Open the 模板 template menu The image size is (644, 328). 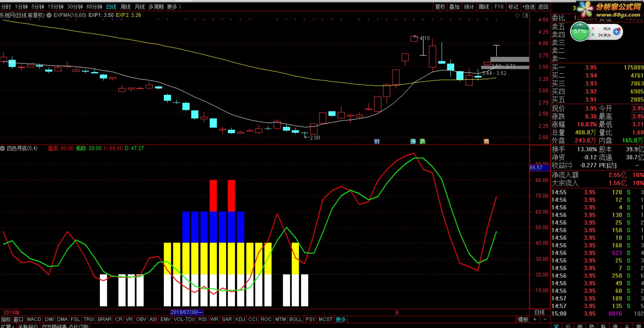tap(523, 319)
